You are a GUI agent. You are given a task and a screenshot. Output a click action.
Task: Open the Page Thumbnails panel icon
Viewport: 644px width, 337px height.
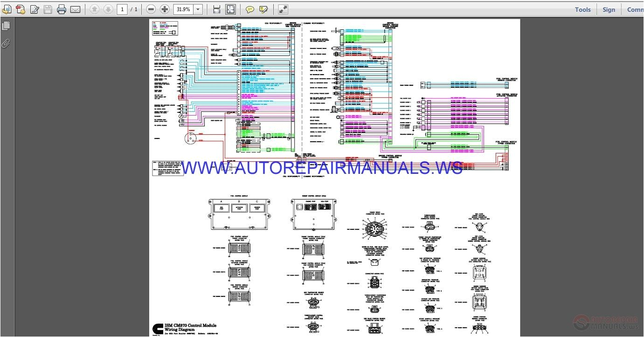6,26
